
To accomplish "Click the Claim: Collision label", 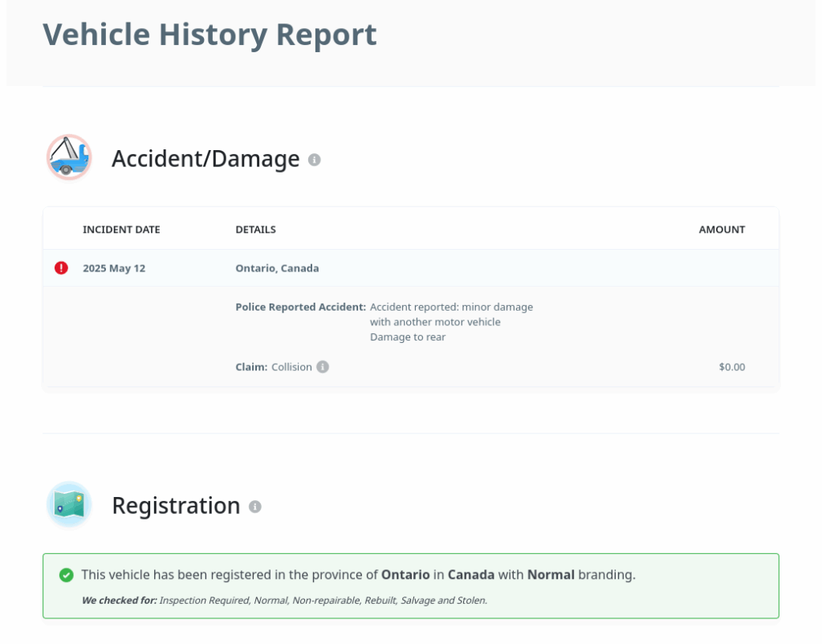I will point(273,367).
